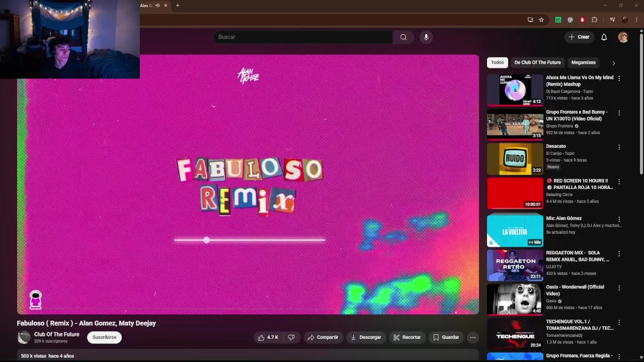Viewport: 644px width, 362px height.
Task: Open options for Mix: Alan Gómez
Action: 619,219
